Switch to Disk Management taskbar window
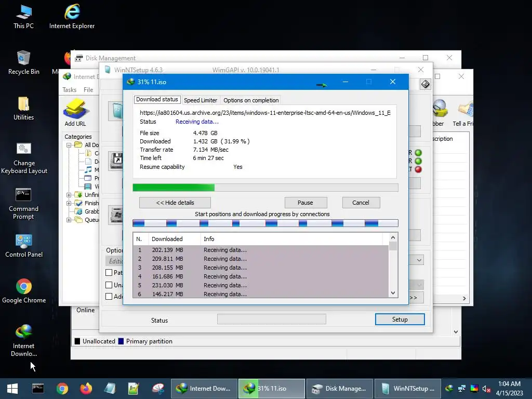 [340, 389]
